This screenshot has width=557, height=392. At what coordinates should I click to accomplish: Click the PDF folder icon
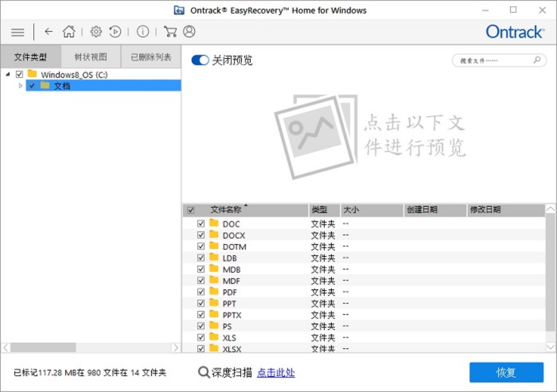(x=214, y=291)
